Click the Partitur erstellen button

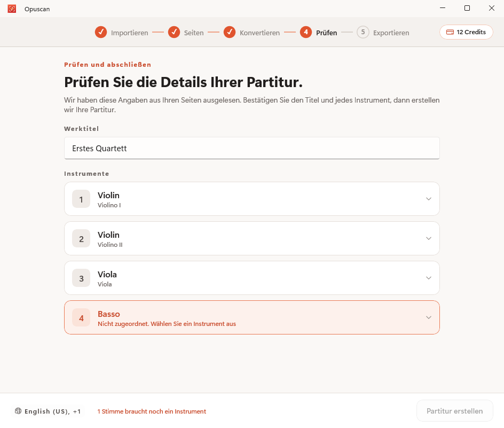[454, 411]
